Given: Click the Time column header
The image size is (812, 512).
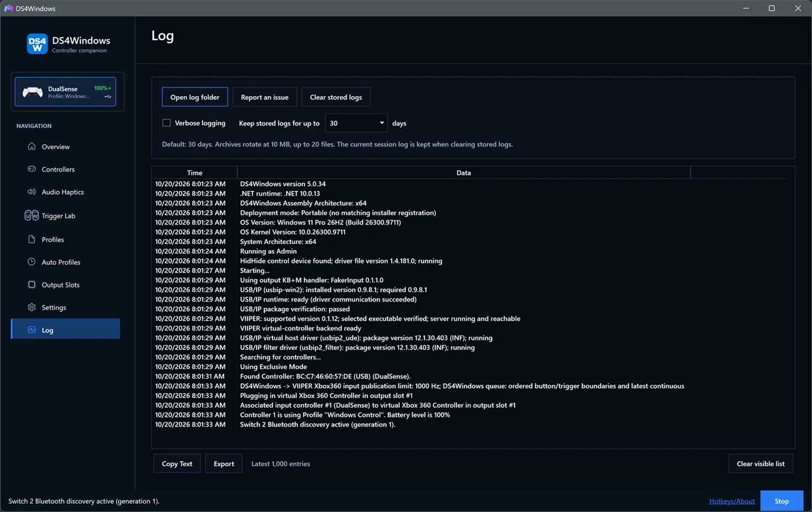Looking at the screenshot, I should (194, 173).
